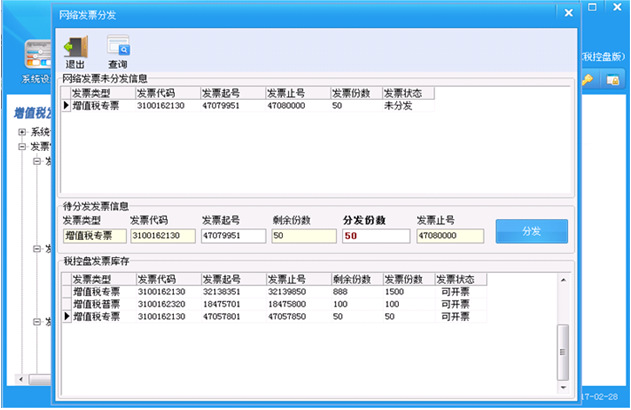Click the 发票起号 field showing 47079951
This screenshot has height=410, width=631.
tap(233, 236)
